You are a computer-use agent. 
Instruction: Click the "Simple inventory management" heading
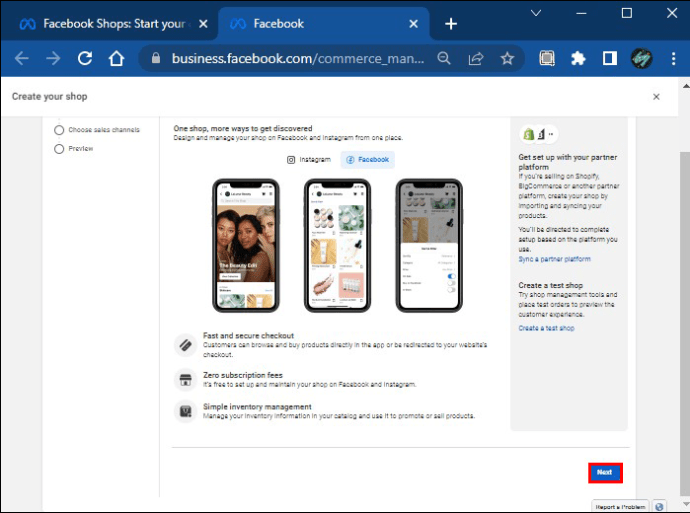click(257, 407)
